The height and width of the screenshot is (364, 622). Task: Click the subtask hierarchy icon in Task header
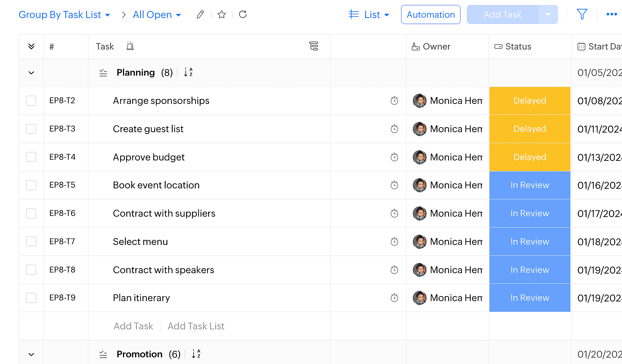(313, 46)
